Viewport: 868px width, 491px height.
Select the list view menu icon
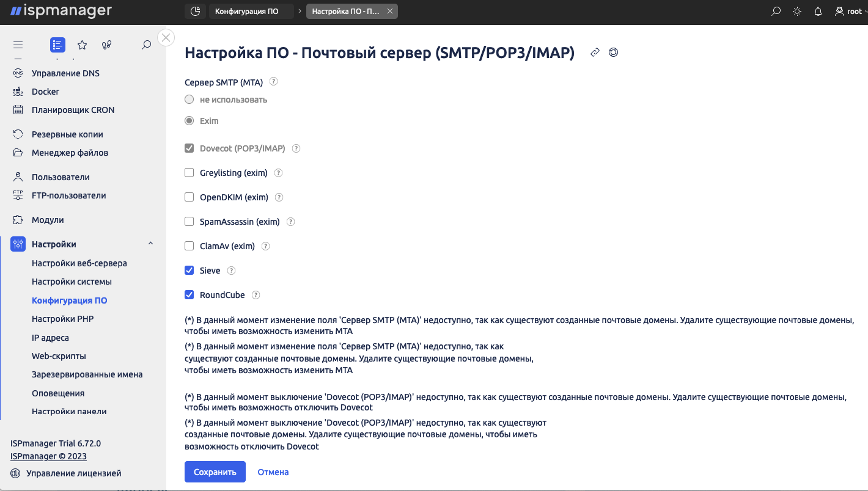point(57,45)
